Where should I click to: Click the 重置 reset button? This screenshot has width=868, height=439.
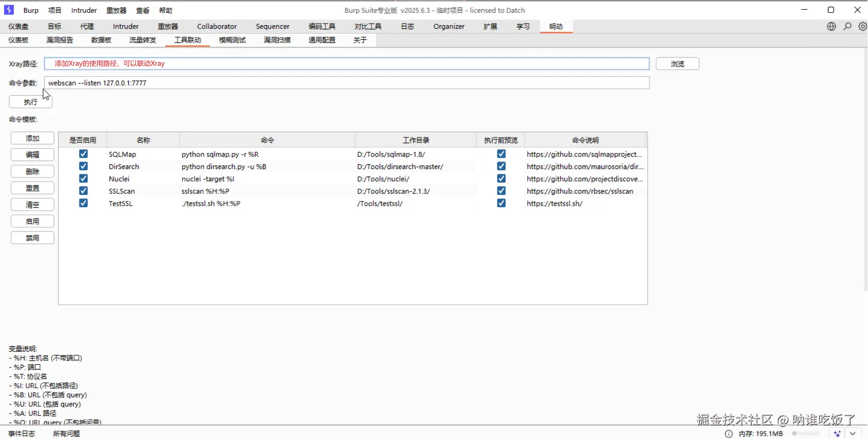[32, 188]
